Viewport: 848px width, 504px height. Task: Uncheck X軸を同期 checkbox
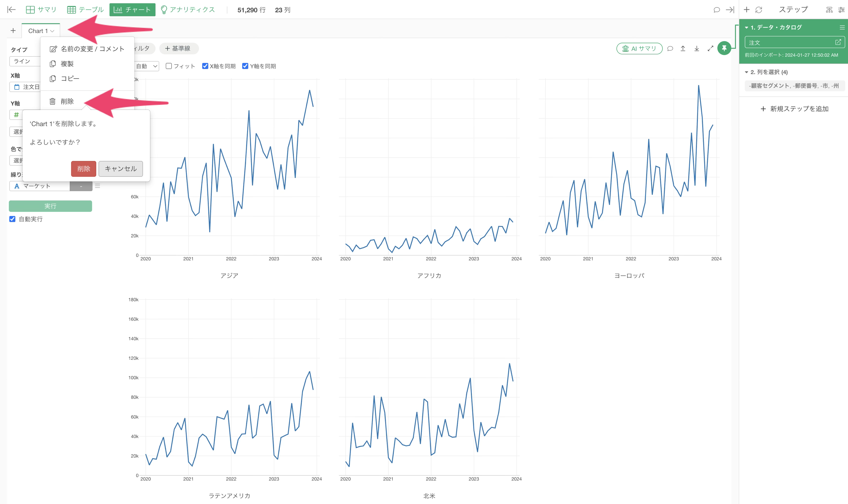[205, 66]
